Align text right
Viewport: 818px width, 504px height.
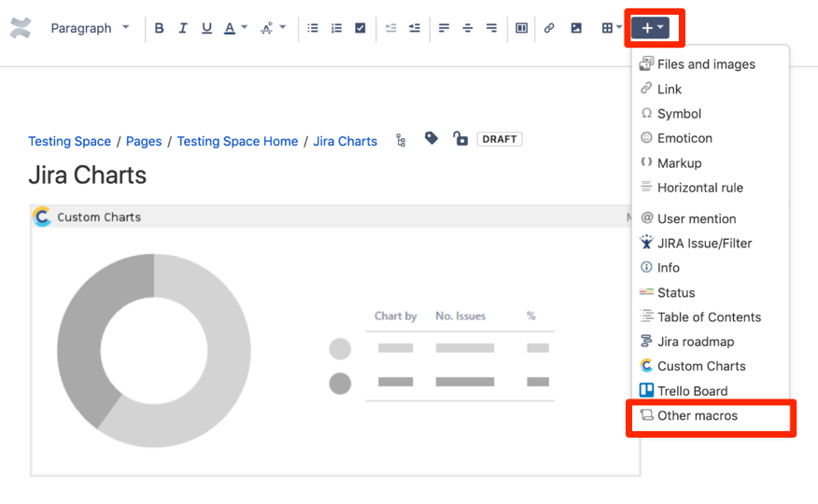tap(491, 28)
